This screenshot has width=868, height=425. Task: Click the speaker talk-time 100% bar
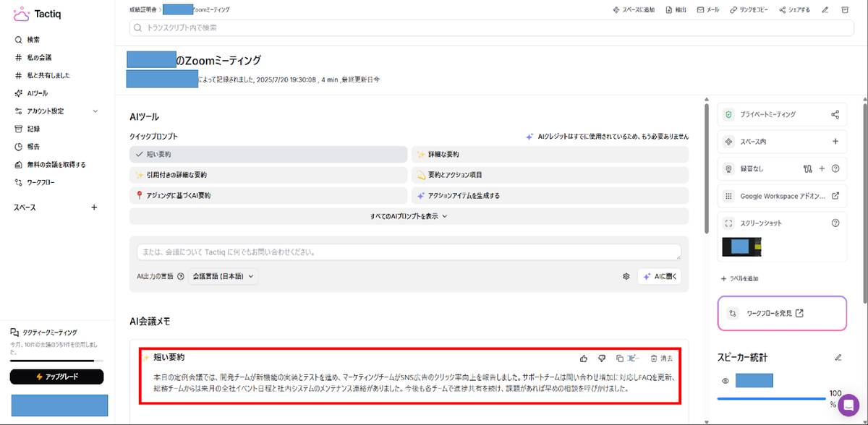coord(771,398)
